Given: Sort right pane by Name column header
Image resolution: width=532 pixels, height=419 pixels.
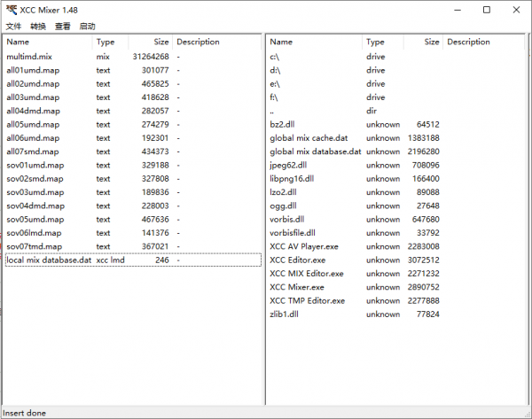Looking at the screenshot, I should coord(314,42).
